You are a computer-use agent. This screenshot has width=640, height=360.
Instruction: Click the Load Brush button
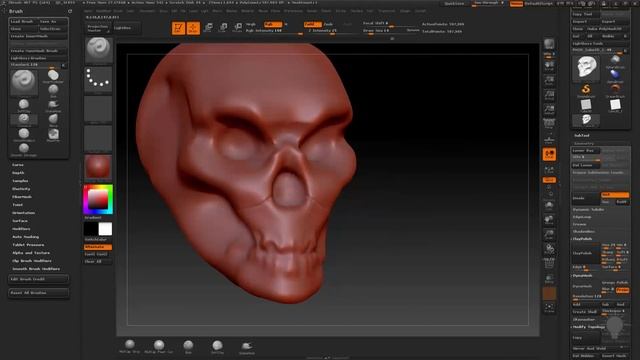(23, 21)
